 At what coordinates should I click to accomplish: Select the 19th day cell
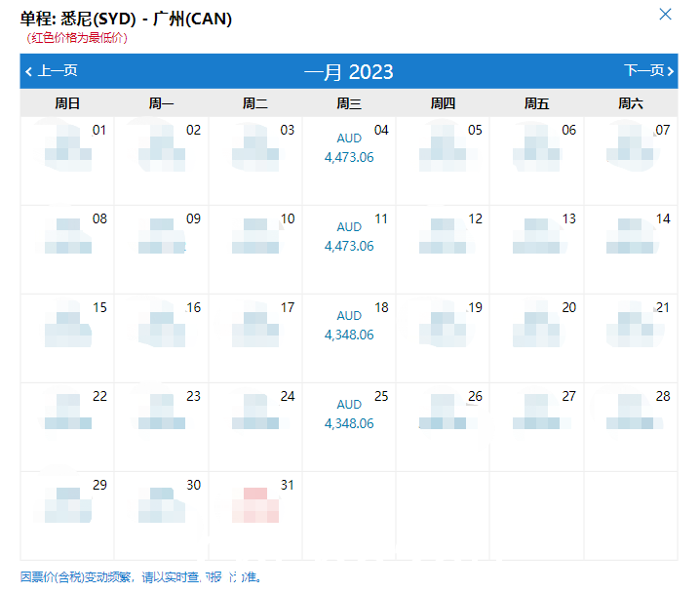click(443, 338)
